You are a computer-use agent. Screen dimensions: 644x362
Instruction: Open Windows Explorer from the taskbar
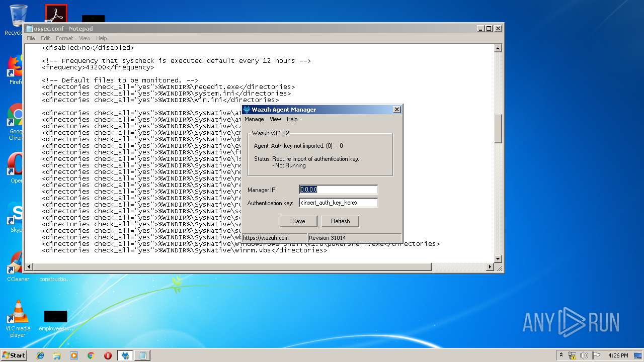57,355
